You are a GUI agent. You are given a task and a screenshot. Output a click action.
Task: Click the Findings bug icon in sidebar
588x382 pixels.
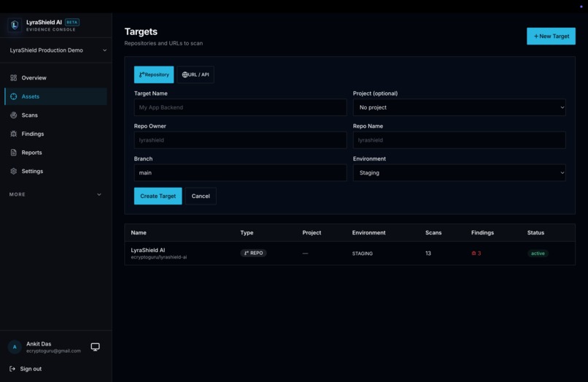coord(14,134)
